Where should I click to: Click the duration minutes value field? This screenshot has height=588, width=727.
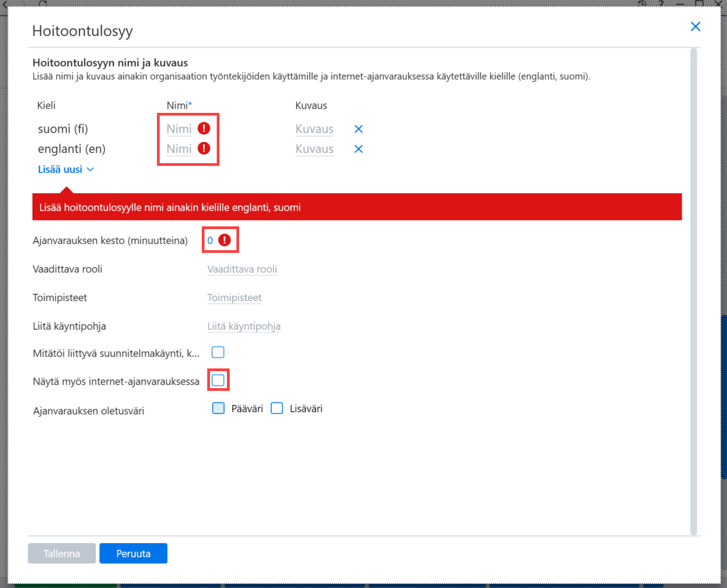[210, 240]
